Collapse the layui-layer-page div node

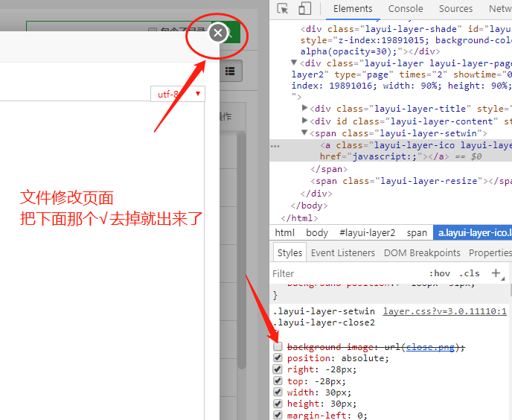[294, 62]
